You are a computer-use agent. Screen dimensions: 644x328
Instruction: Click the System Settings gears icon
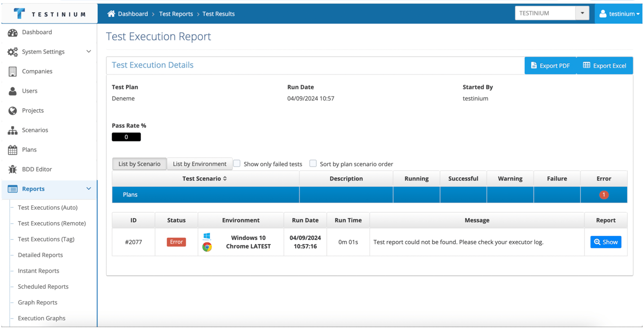[13, 52]
